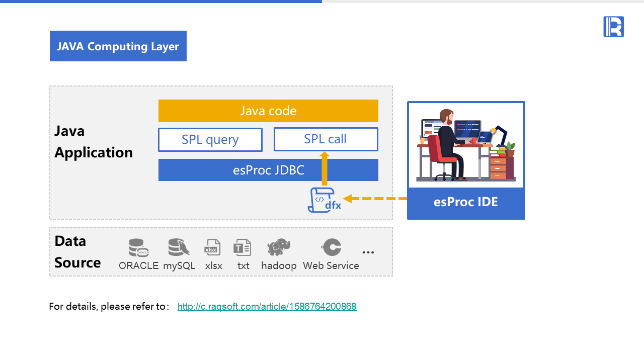Viewport: 644px width, 362px height.
Task: Click the esProc IDE label
Action: pyautogui.click(x=466, y=202)
